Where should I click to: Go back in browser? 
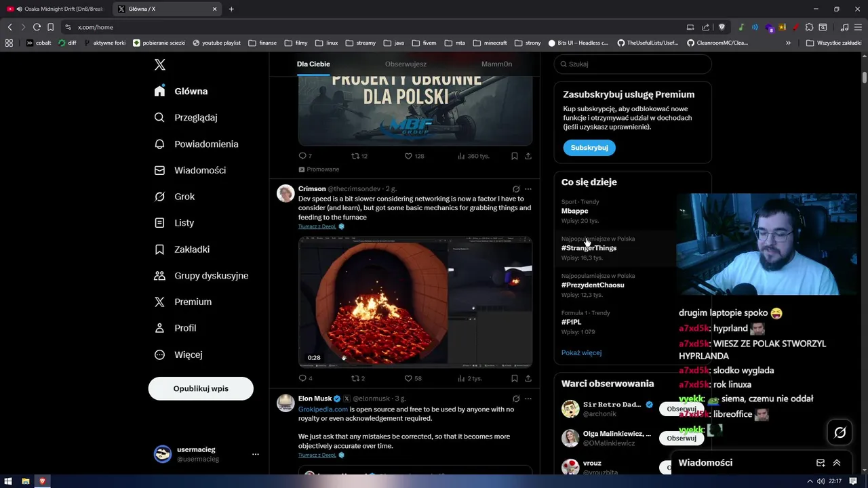(9, 27)
